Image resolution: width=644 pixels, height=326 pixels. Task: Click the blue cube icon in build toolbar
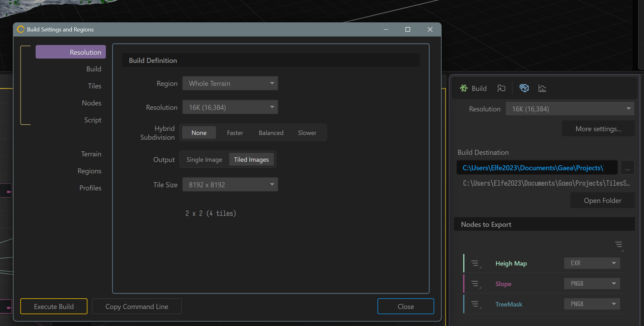tap(524, 88)
